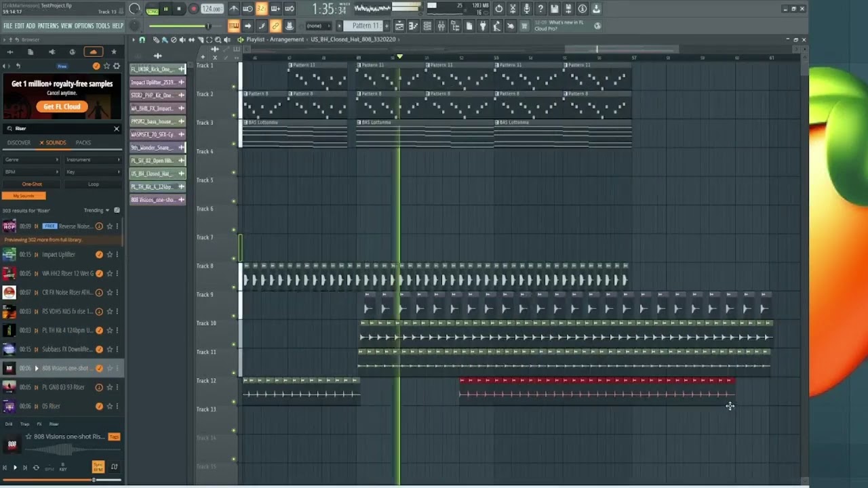The width and height of the screenshot is (868, 488).
Task: Select the Impact Uplifter clip in picker
Action: (157, 82)
